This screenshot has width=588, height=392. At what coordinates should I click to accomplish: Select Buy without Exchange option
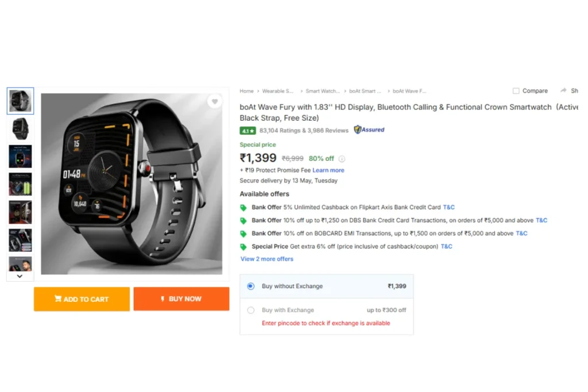(251, 286)
